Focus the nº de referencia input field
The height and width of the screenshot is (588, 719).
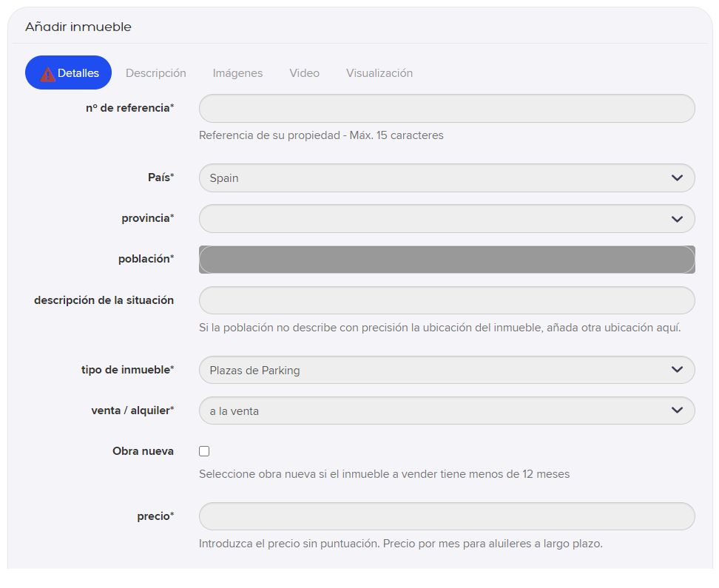[447, 108]
